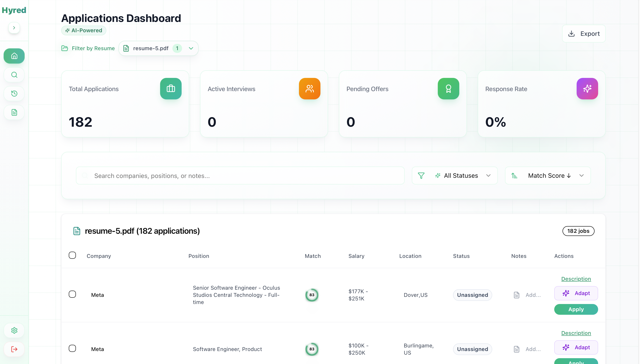This screenshot has height=364, width=640.
Task: Click the Pending Offers badge icon
Action: pos(448,88)
